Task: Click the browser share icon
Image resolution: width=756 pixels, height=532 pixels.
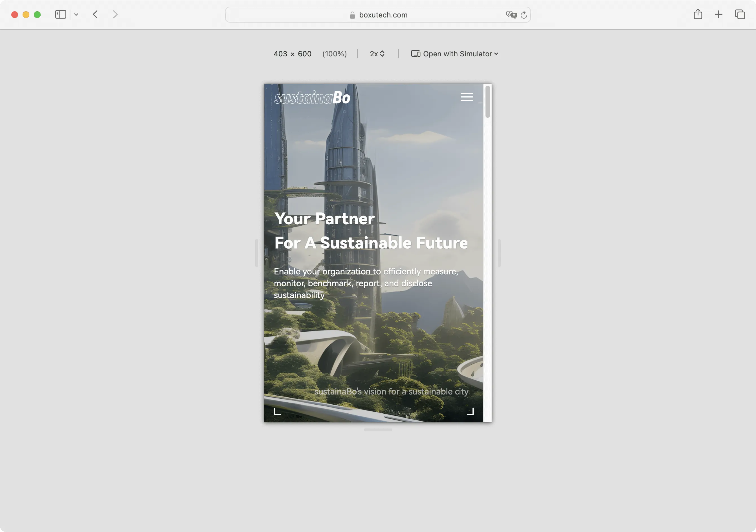Action: [698, 14]
